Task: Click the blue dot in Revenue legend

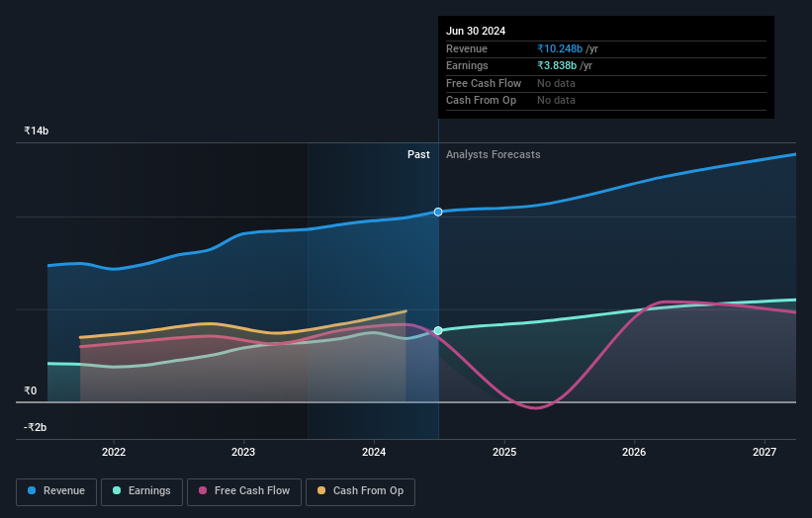Action: tap(32, 490)
